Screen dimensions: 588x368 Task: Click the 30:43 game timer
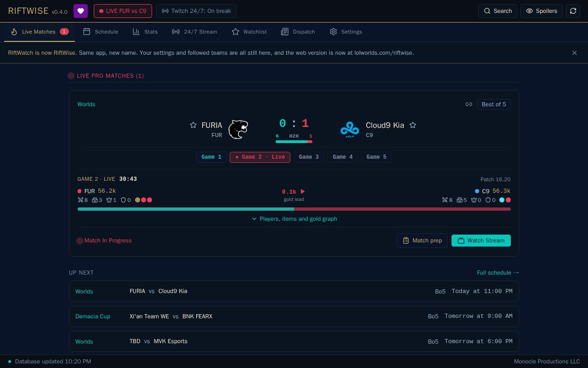tap(128, 179)
